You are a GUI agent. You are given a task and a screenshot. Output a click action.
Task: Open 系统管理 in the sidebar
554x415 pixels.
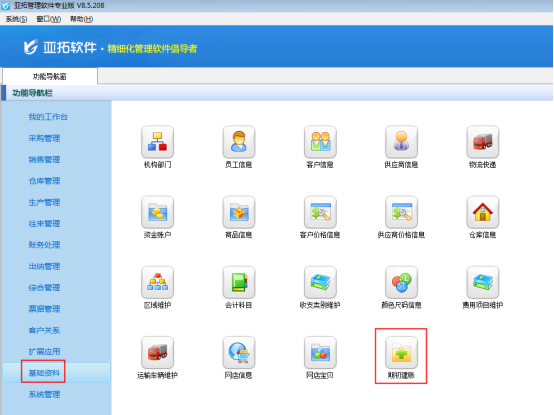(x=44, y=394)
